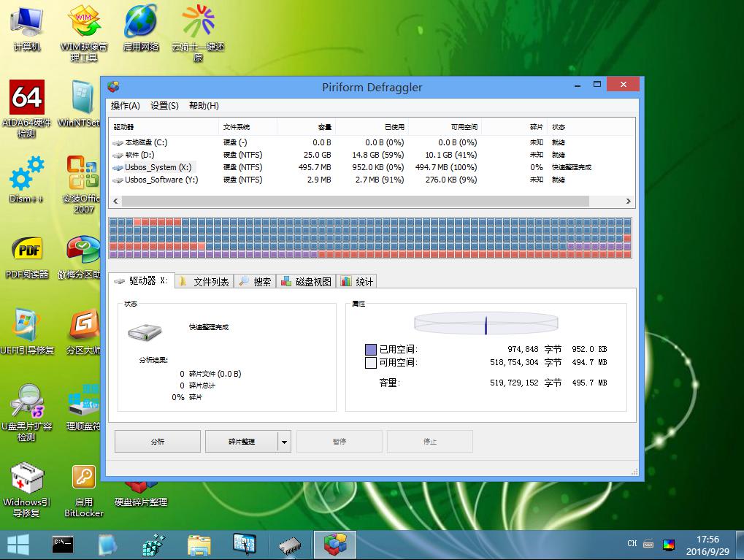
Task: Click the 分析 button
Action: [158, 442]
